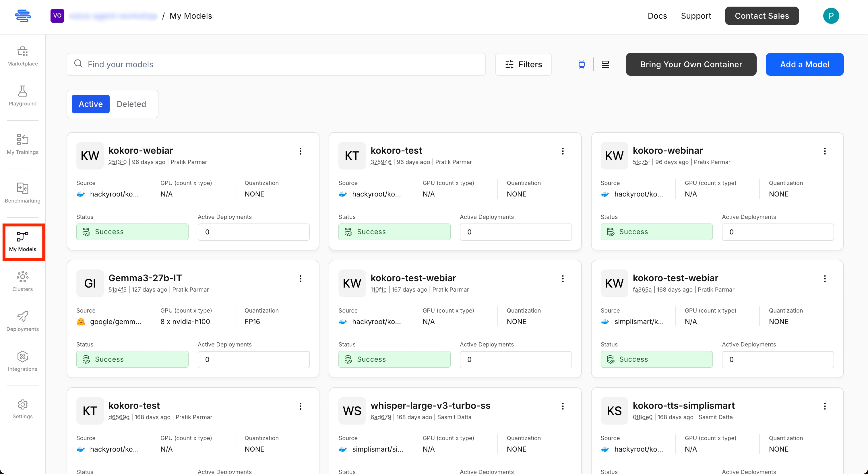Viewport: 868px width, 474px height.
Task: Click the Success status icon on Gemma3-27b-IT
Action: (x=86, y=359)
